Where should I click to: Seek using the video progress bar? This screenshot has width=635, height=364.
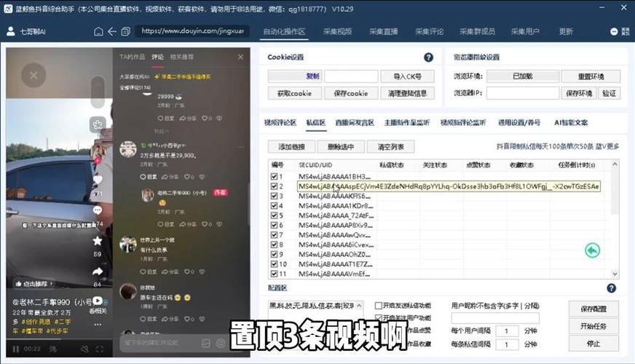click(x=60, y=339)
